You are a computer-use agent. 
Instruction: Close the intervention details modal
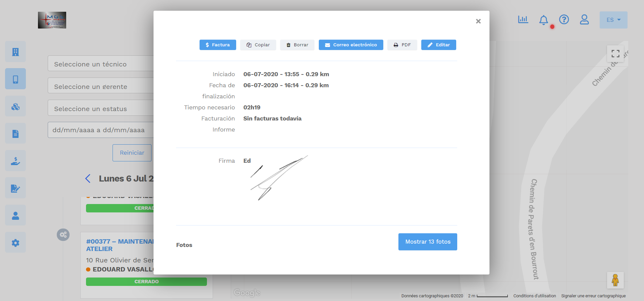pyautogui.click(x=478, y=21)
